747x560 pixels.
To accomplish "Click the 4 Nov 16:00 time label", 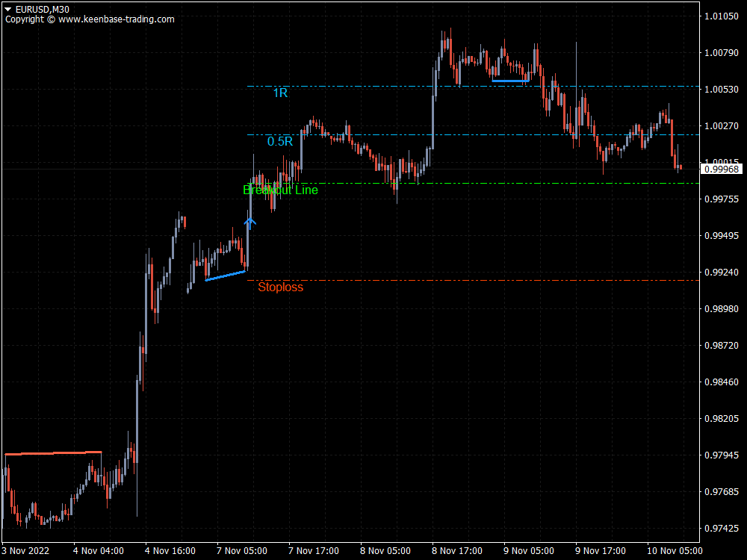I will (170, 551).
